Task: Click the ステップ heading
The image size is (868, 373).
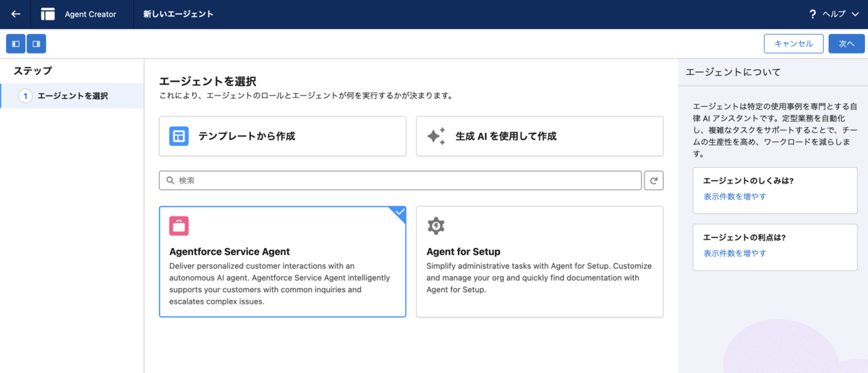Action: tap(33, 71)
